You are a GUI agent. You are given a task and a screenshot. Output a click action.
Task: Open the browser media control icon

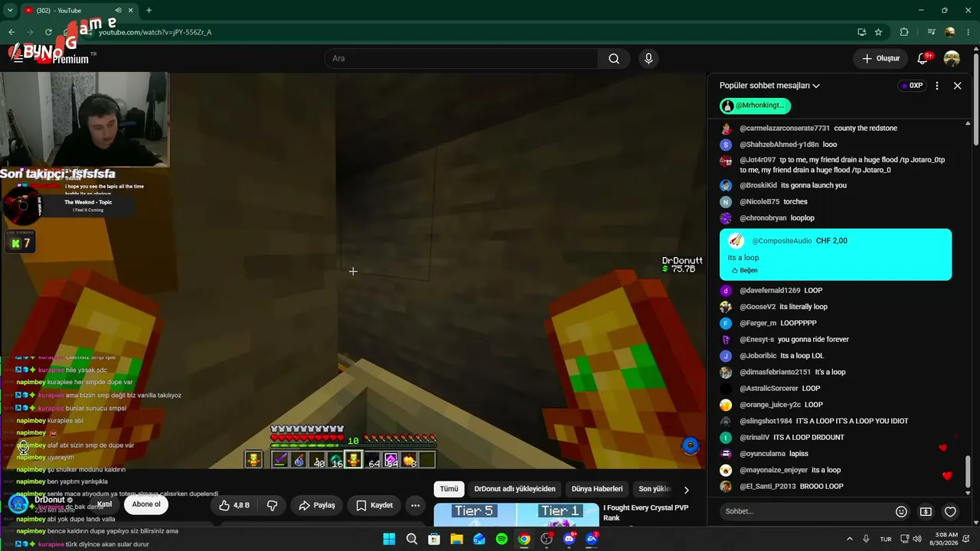[930, 32]
